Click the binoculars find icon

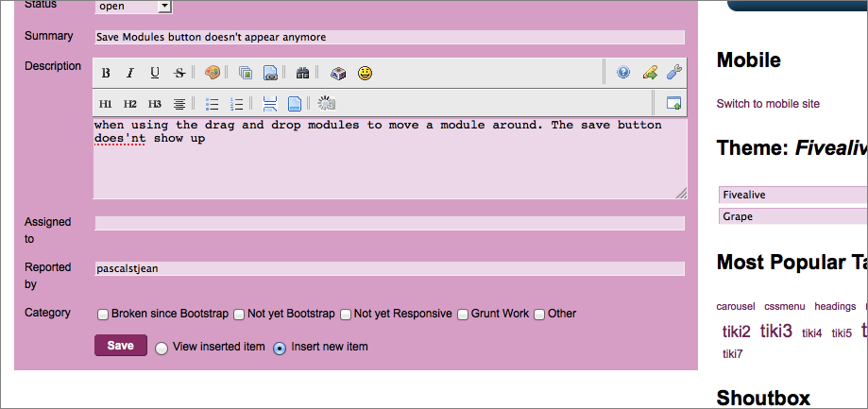[x=302, y=73]
